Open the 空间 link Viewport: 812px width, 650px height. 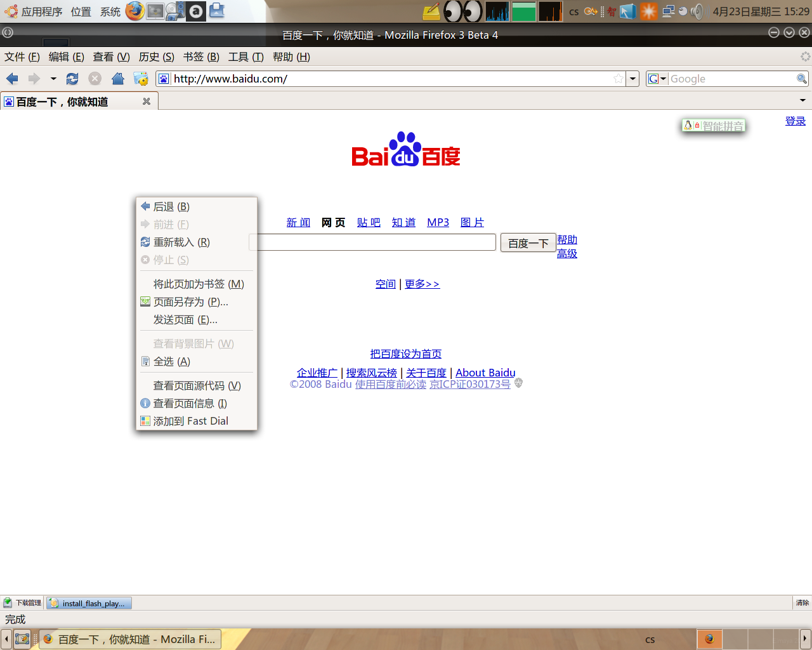click(x=386, y=284)
